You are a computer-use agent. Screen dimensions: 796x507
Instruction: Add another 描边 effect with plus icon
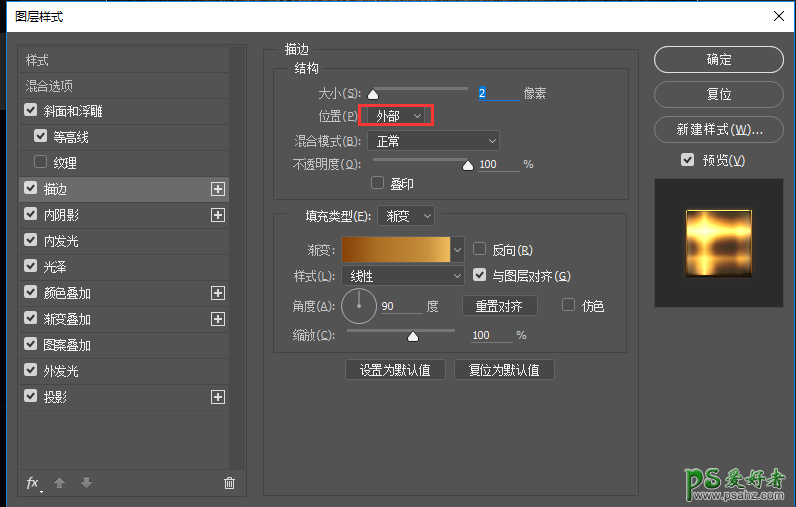click(x=218, y=189)
